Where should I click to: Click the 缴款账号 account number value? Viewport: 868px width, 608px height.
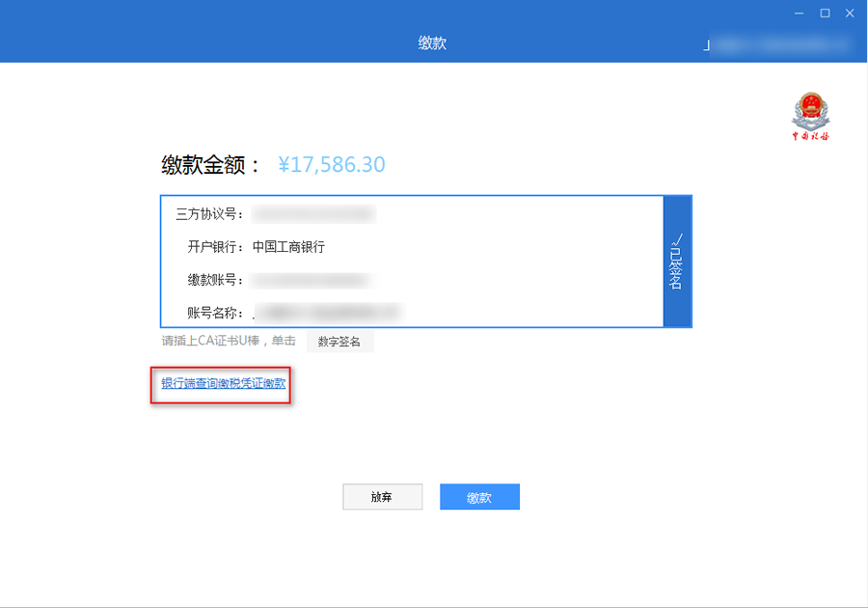coord(309,281)
